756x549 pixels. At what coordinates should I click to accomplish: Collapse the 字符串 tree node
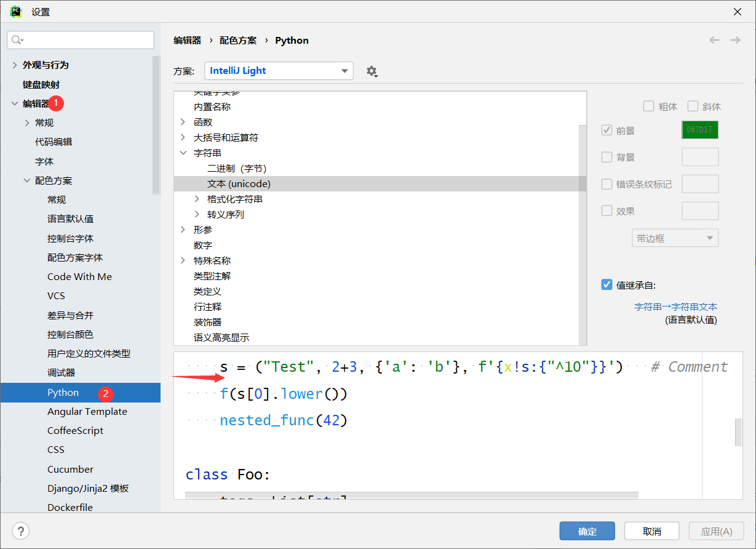183,153
